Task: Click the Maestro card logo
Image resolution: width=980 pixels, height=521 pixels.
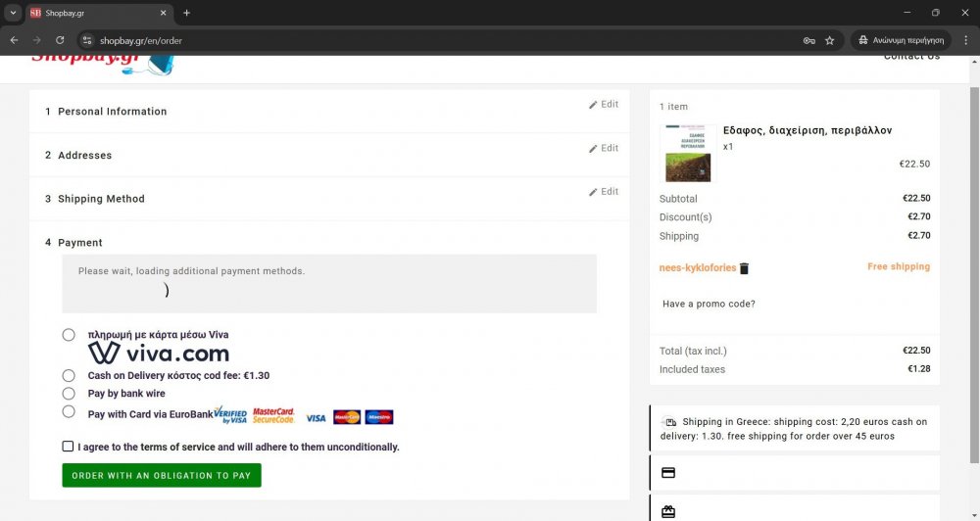Action: click(379, 417)
